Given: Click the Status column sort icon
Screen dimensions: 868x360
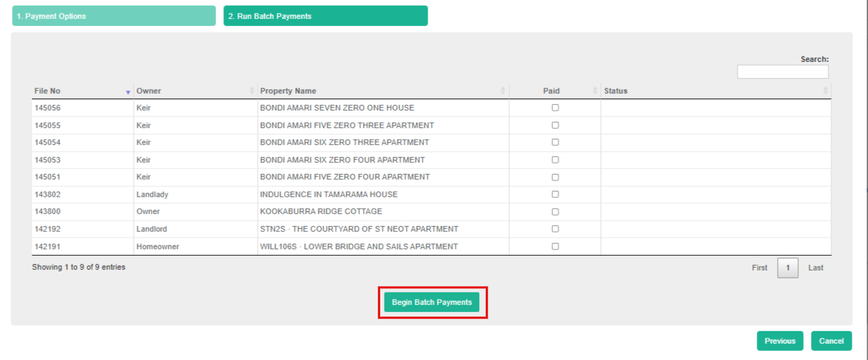Looking at the screenshot, I should [826, 91].
